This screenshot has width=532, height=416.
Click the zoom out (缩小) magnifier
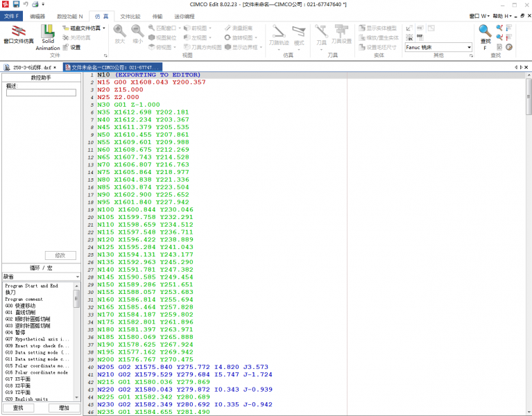(x=137, y=34)
